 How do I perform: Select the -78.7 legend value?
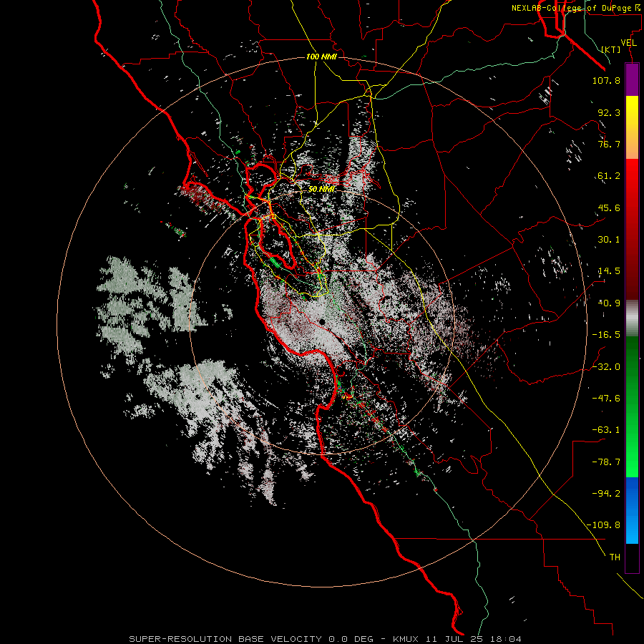(x=606, y=462)
